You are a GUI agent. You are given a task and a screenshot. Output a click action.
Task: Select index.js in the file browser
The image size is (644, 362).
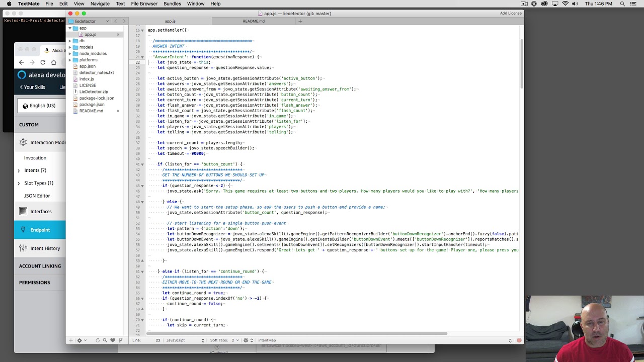[x=87, y=79]
